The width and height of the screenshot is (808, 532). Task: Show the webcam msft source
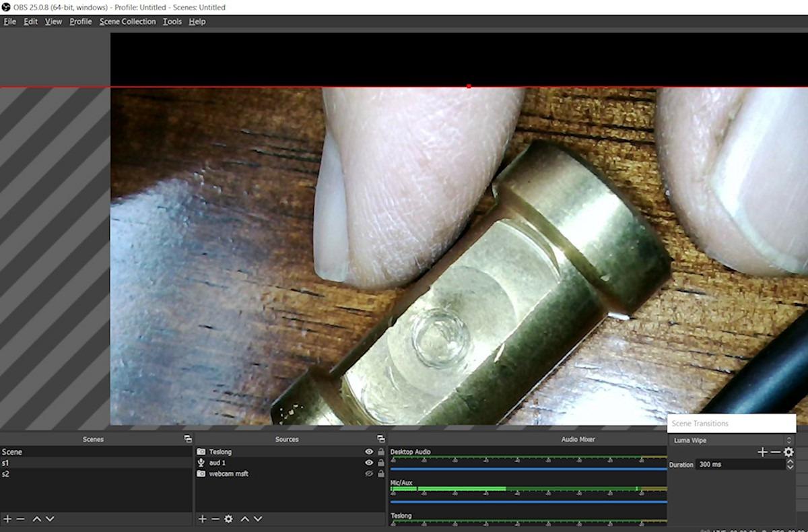[369, 473]
